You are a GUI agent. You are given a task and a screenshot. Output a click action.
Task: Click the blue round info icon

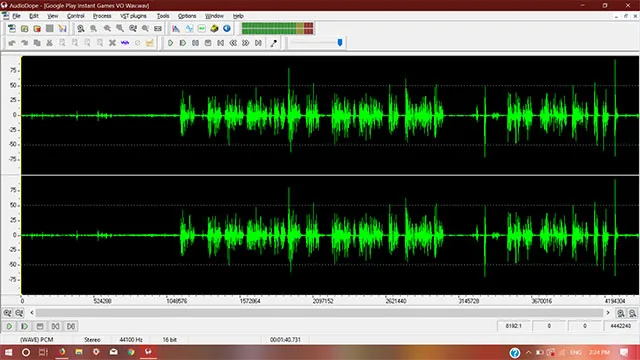click(227, 29)
